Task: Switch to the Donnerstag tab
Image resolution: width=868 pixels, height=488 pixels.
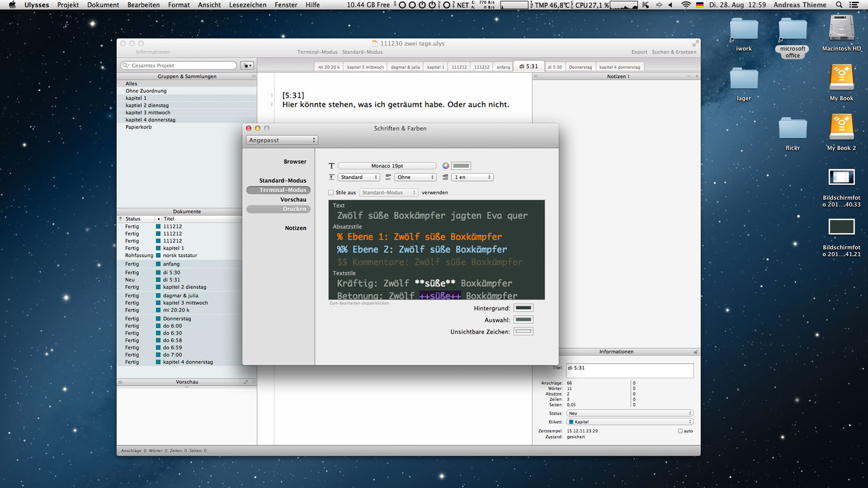Action: click(x=580, y=67)
